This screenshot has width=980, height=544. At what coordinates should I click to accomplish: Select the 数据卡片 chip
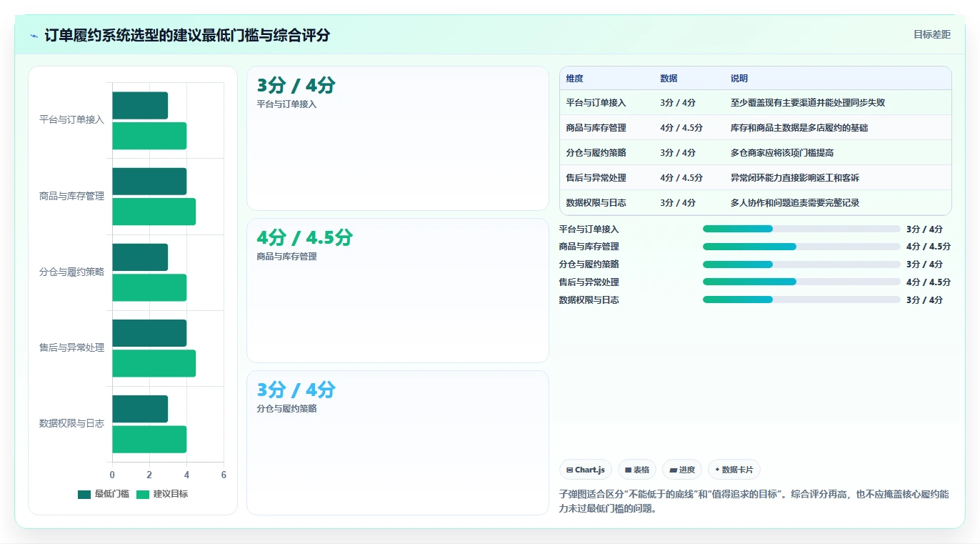tap(734, 470)
